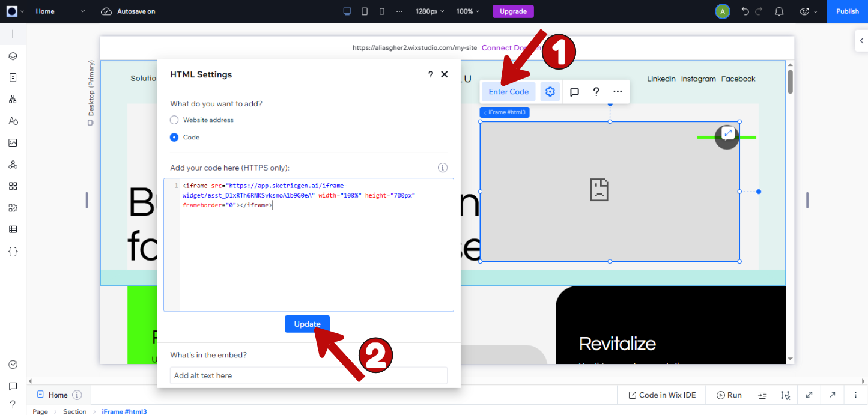Open the Wix Studio menu at top left
868x415 pixels.
tap(12, 11)
